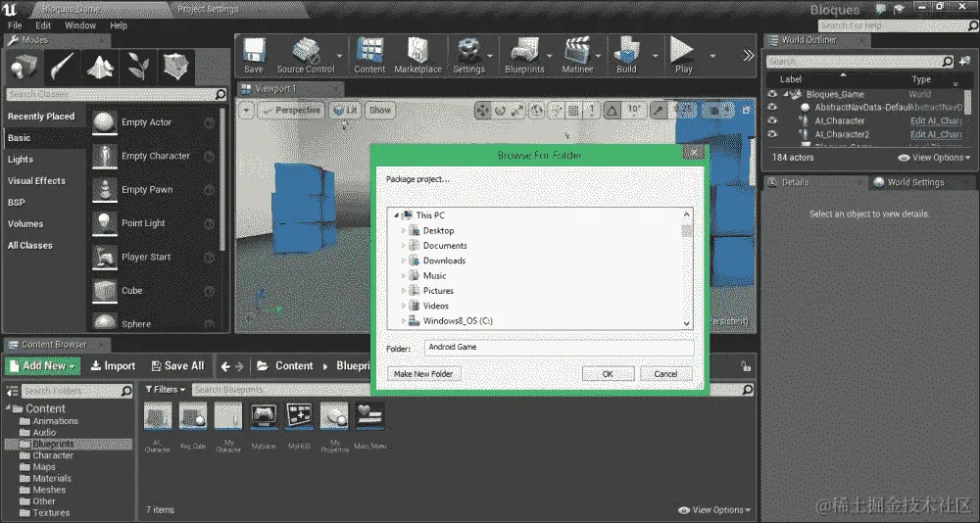Click the Import button

coord(113,366)
